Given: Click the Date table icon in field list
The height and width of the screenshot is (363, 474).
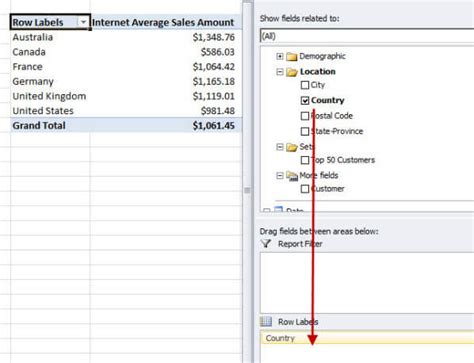Looking at the screenshot, I should 278,210.
